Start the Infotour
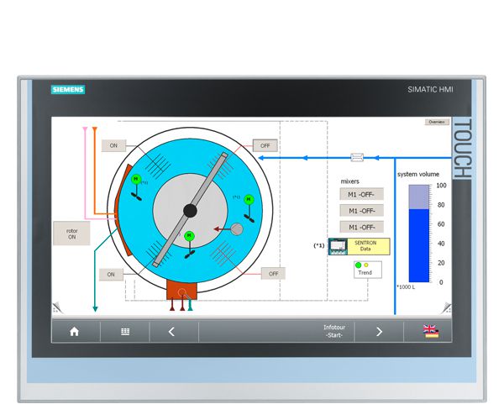 333,331
